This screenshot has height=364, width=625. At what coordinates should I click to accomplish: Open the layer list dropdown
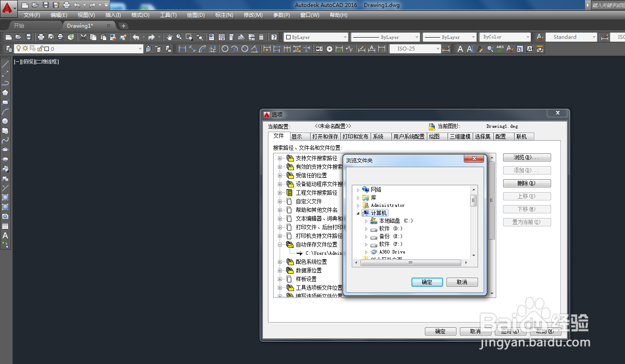pos(140,49)
